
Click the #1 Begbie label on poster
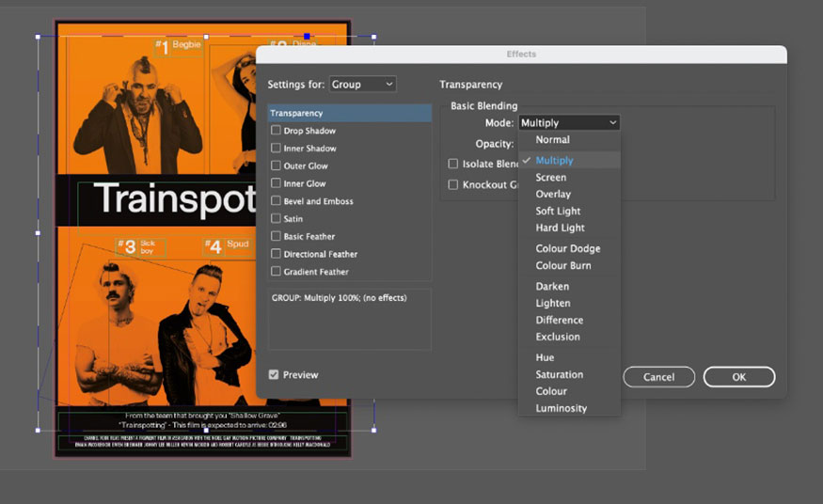click(x=179, y=47)
